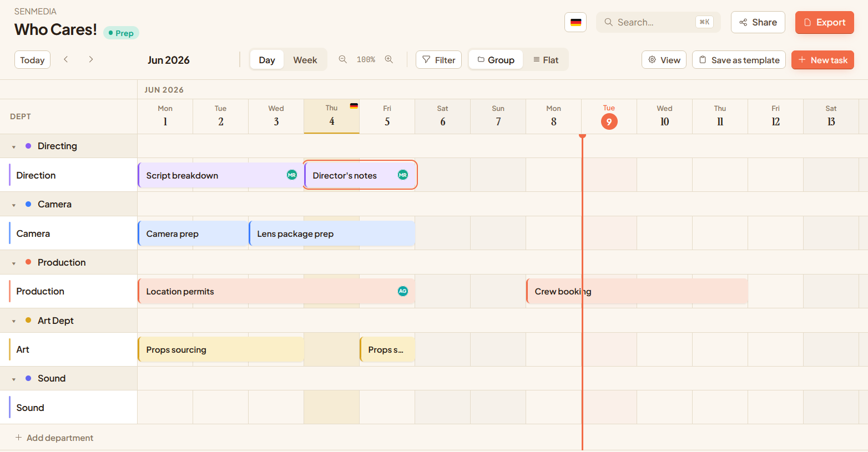Select Mon 1 column header
The image size is (868, 452).
(x=165, y=116)
